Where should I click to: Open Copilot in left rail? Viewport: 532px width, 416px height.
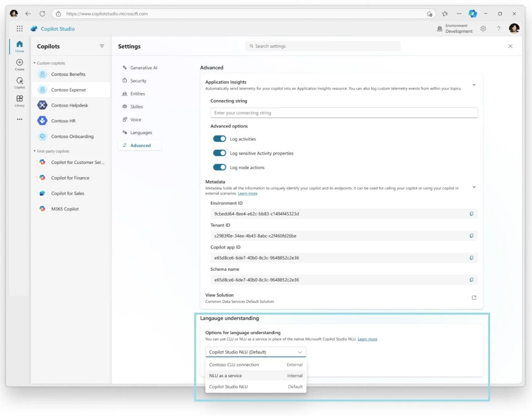(20, 83)
